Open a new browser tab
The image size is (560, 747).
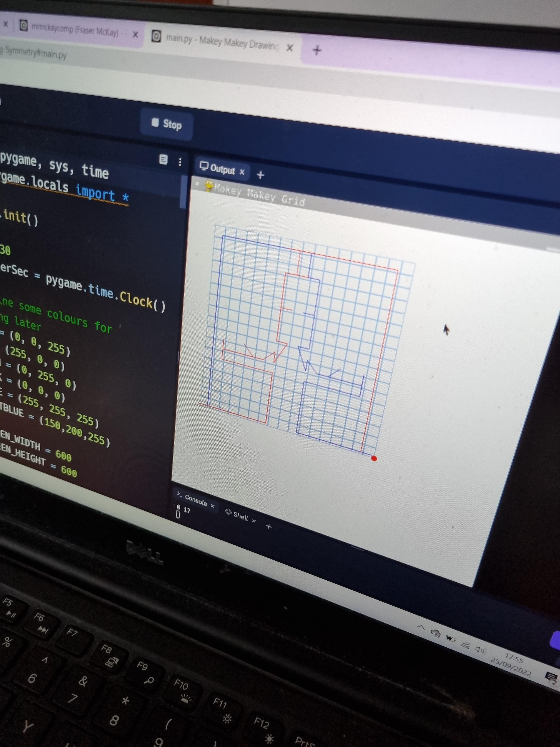click(x=317, y=51)
